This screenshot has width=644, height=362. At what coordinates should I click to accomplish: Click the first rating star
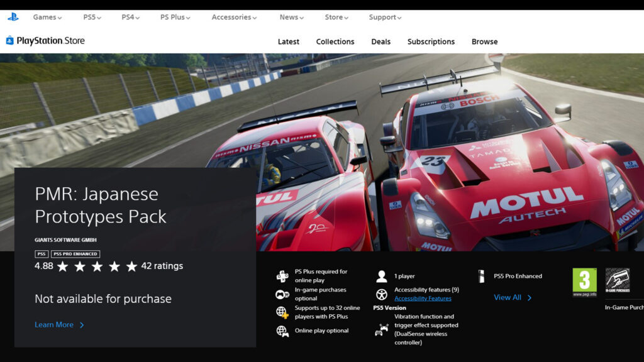click(x=62, y=266)
